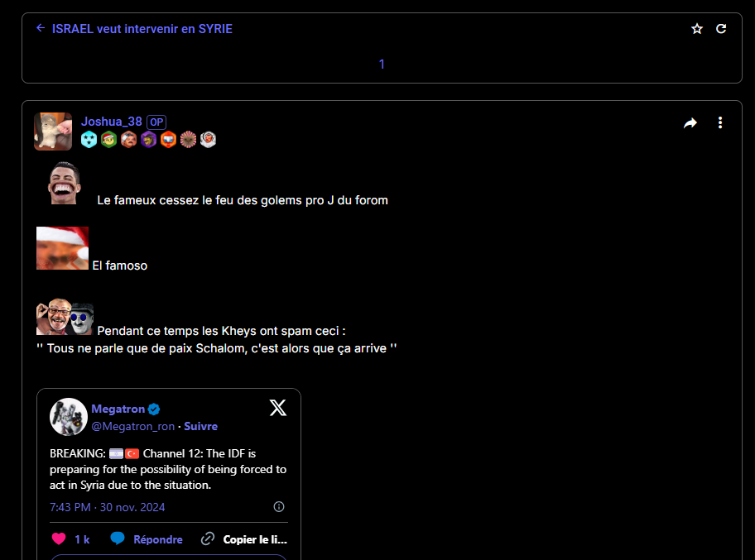Click the Santa hat sticker image

[63, 248]
